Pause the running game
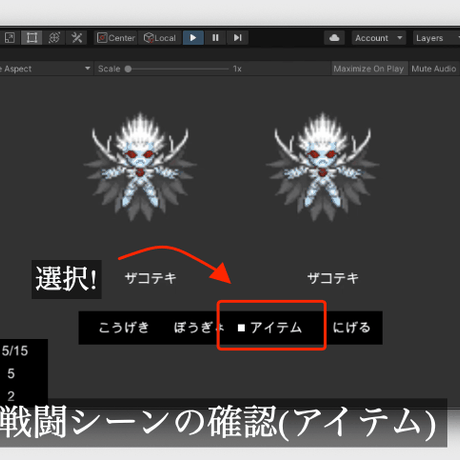This screenshot has width=460, height=460. coord(215,38)
